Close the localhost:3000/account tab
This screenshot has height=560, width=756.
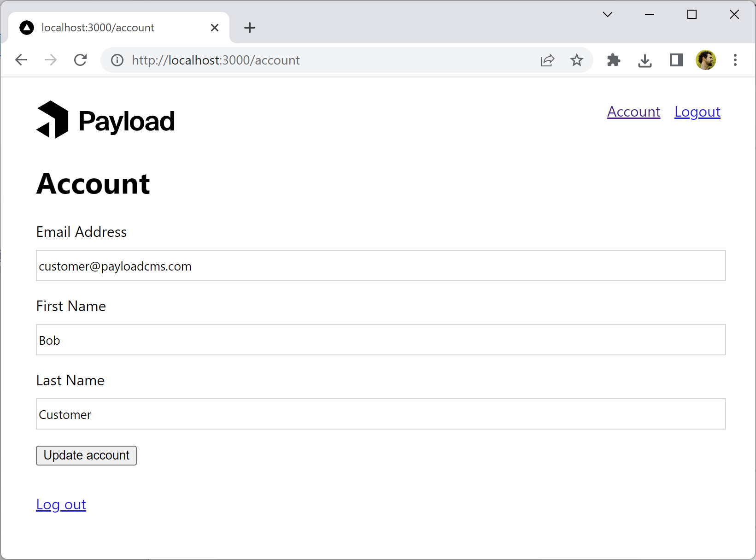tap(215, 28)
